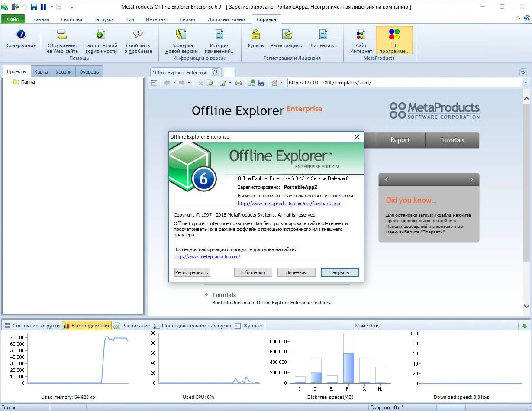Open the Уровни side panel tab

point(64,71)
